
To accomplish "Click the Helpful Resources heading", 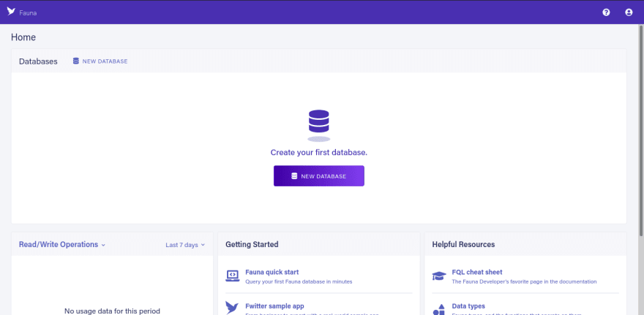I will click(x=463, y=244).
